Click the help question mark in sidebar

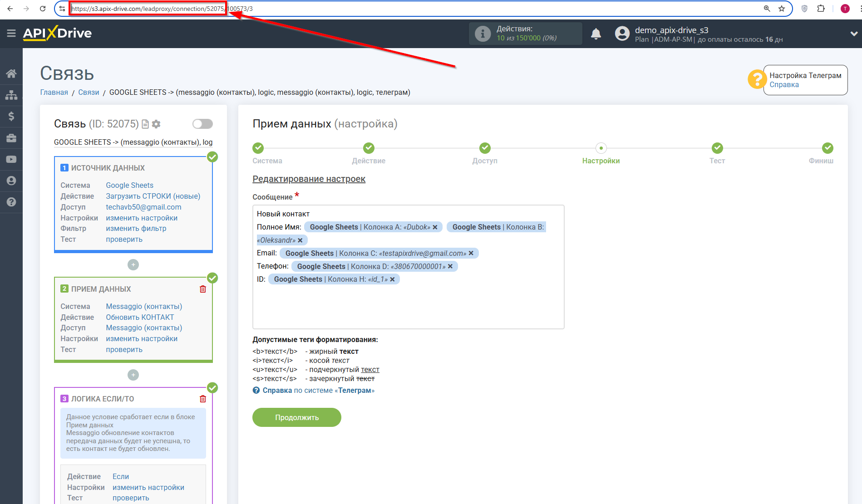11,202
